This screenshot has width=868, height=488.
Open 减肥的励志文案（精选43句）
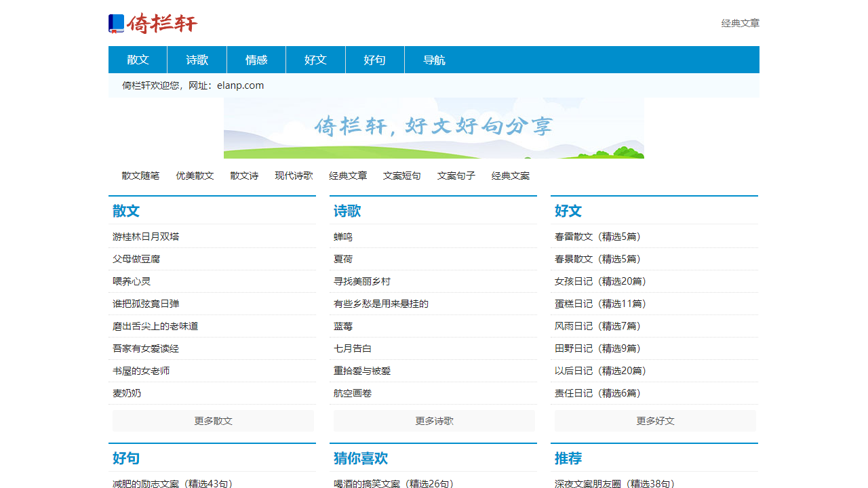click(170, 483)
